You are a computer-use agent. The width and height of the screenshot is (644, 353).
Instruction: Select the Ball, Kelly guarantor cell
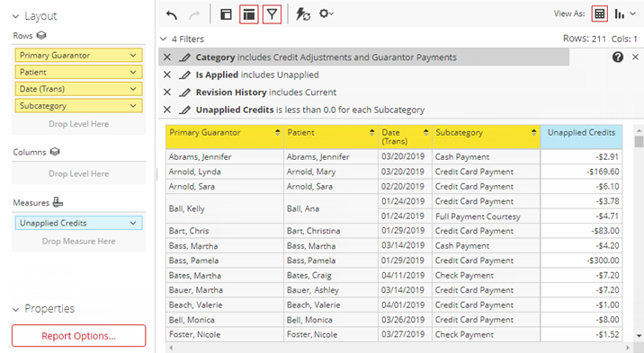click(225, 208)
